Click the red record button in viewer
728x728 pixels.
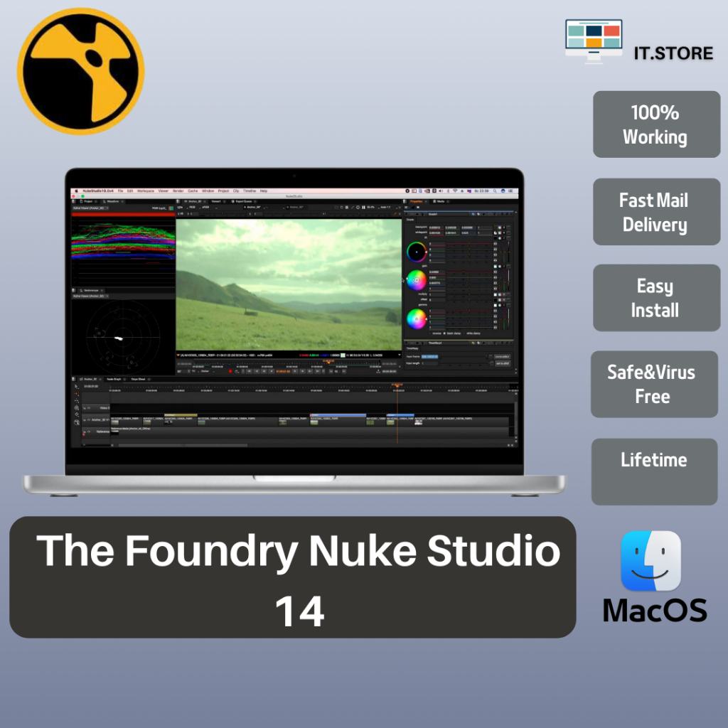click(x=230, y=371)
